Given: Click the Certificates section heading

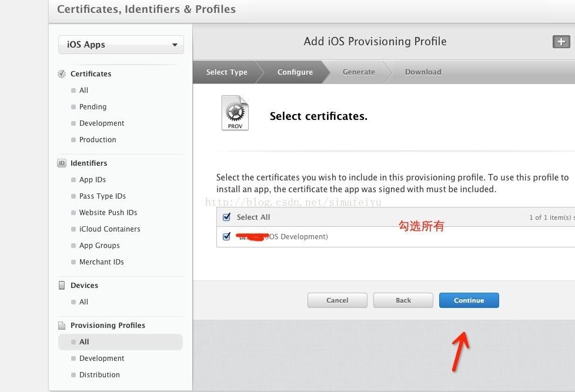Looking at the screenshot, I should [x=91, y=73].
